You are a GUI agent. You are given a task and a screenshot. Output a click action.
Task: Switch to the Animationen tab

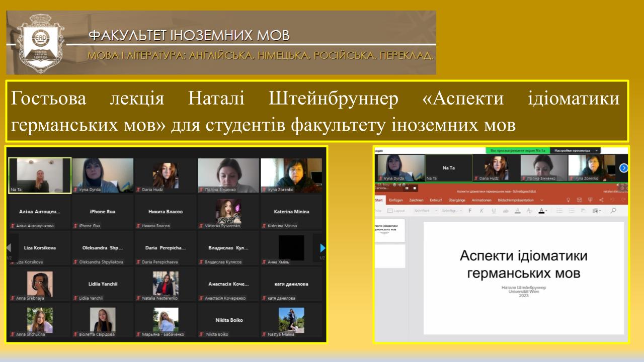pyautogui.click(x=481, y=200)
